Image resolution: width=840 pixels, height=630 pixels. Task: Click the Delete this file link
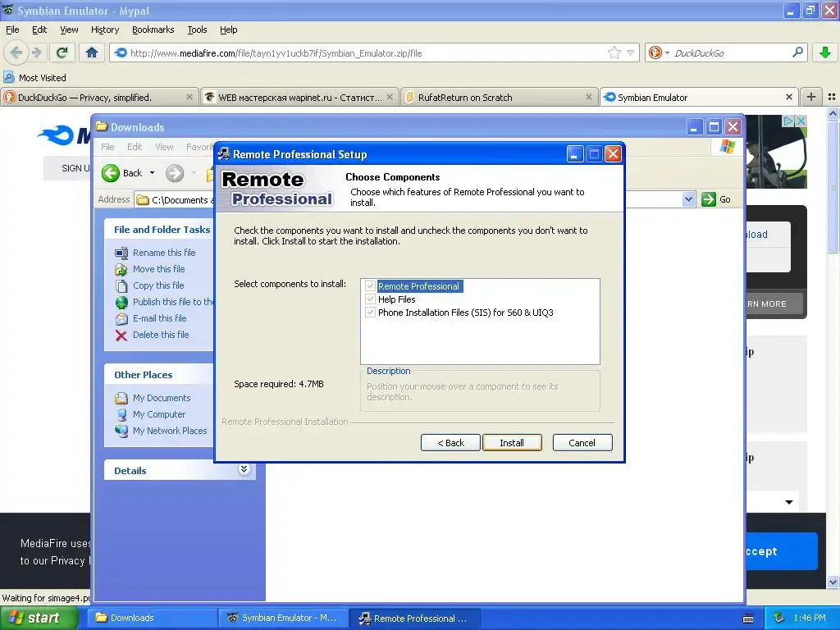pyautogui.click(x=161, y=335)
